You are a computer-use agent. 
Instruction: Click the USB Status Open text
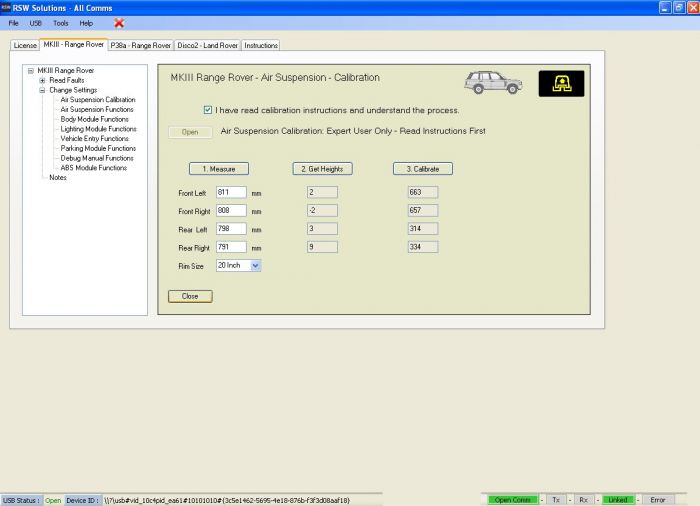53,500
